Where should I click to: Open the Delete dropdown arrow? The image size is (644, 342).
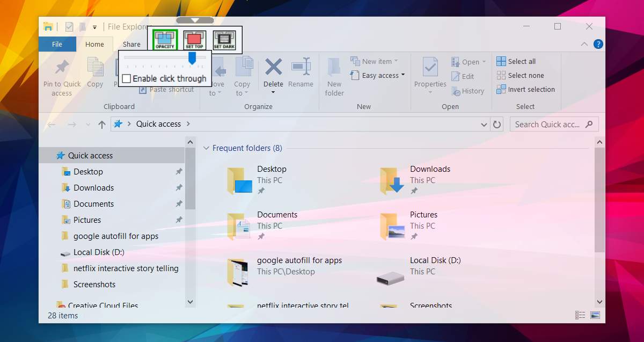[273, 93]
